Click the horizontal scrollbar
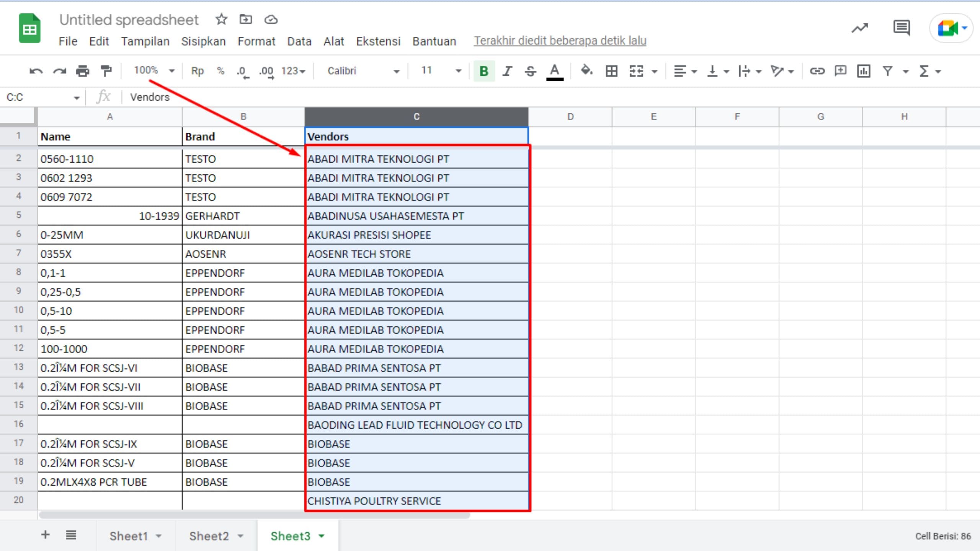 point(254,515)
